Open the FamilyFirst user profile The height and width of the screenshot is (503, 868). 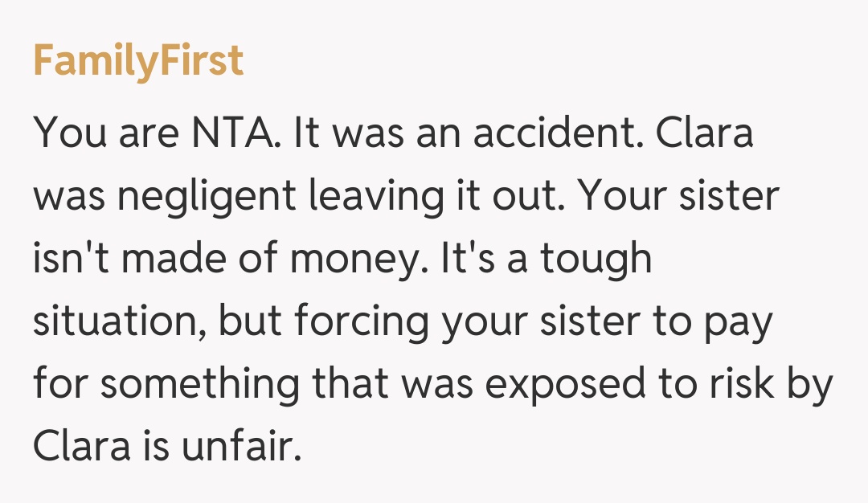[x=138, y=61]
